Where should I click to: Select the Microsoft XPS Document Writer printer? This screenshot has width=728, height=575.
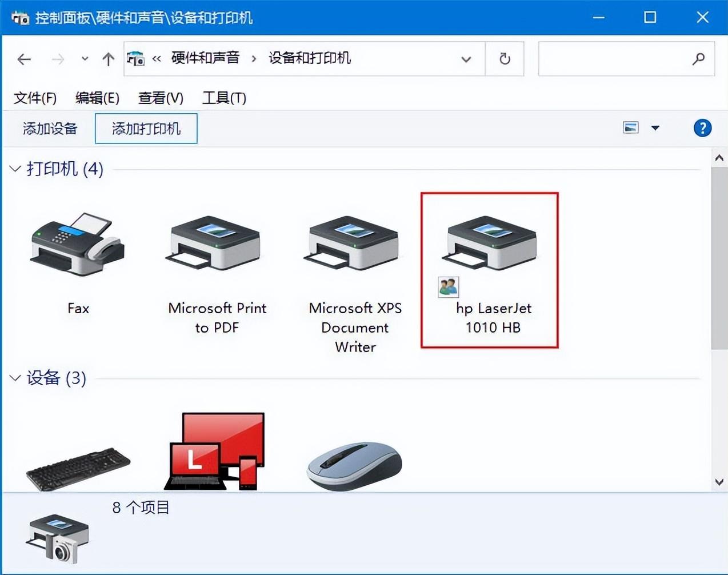tap(353, 243)
